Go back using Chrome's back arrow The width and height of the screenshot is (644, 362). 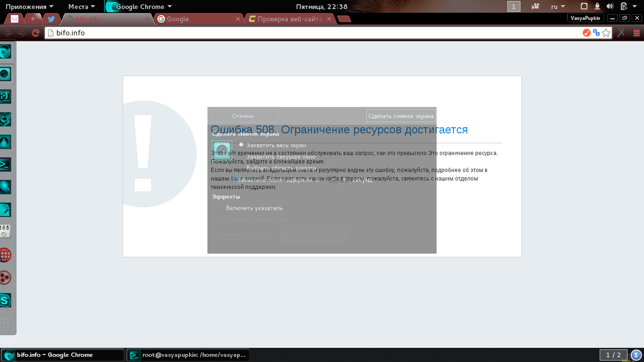point(9,33)
